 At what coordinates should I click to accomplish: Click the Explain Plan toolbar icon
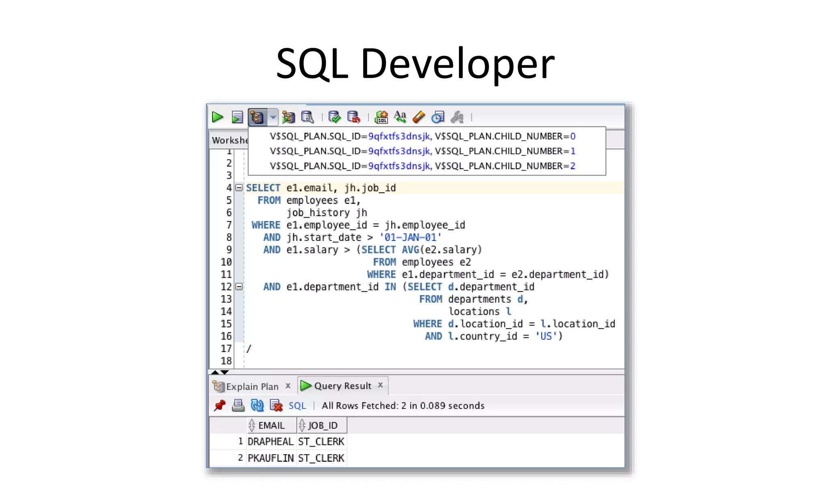257,118
